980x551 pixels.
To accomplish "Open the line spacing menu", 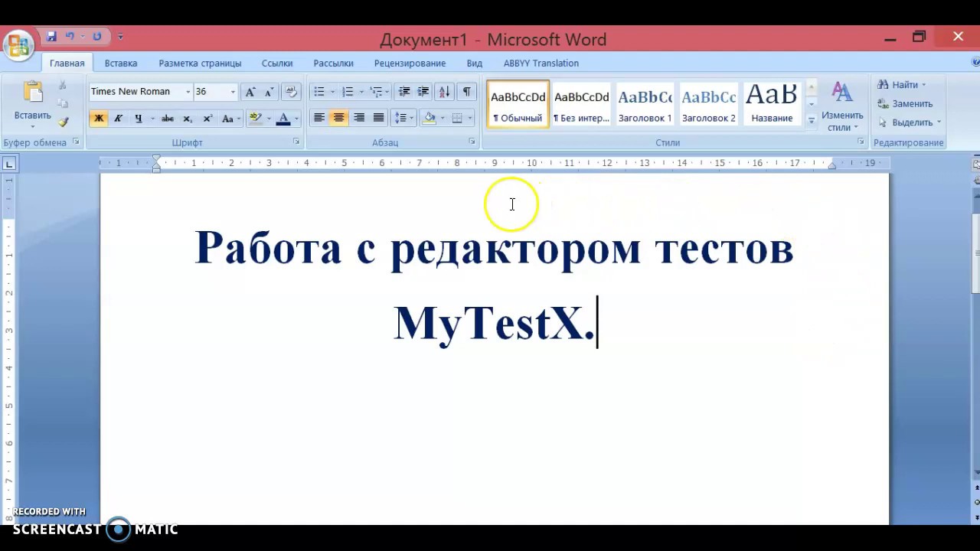I will 403,118.
